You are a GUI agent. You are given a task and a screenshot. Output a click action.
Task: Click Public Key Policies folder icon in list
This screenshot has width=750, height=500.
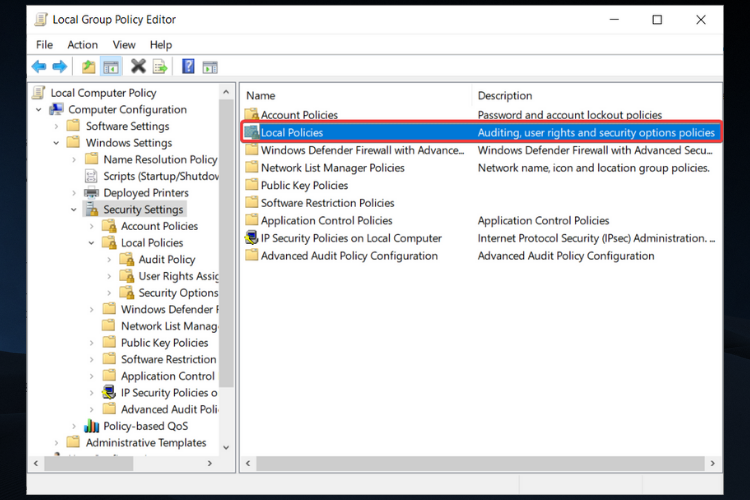tap(252, 185)
